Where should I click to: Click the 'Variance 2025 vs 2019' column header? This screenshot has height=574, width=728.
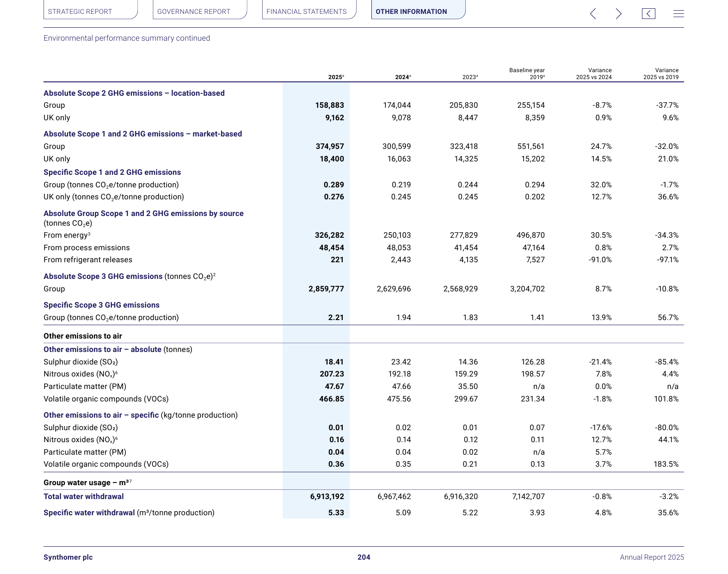tap(661, 74)
